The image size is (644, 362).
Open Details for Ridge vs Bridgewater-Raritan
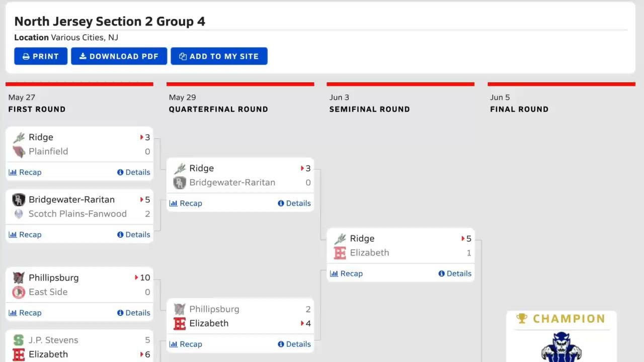click(294, 203)
